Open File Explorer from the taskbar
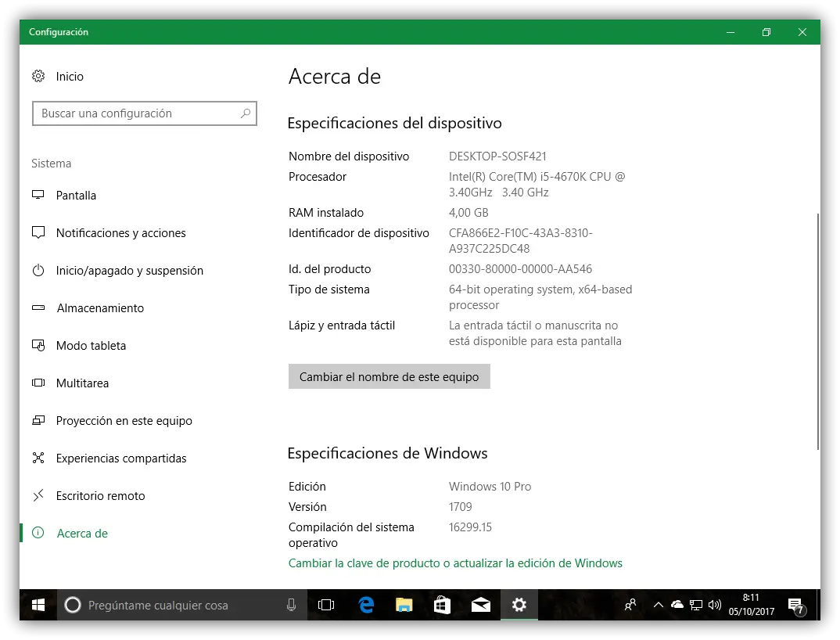This screenshot has height=640, width=840. click(404, 605)
